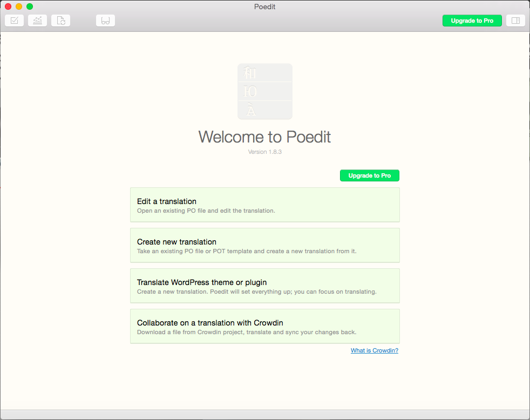Click the Validate translations toolbar icon
The height and width of the screenshot is (420, 530).
14,21
